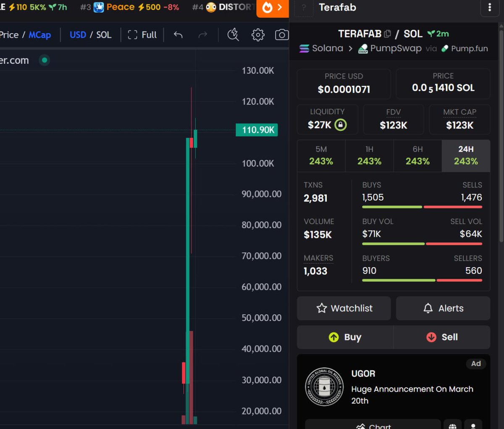Add TERAFAB to Watchlist

[x=344, y=308]
